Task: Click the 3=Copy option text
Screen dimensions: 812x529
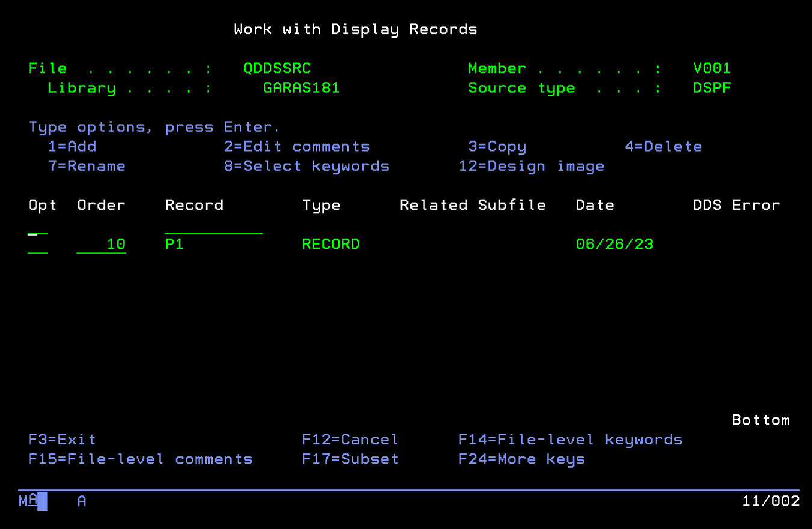Action: 497,147
